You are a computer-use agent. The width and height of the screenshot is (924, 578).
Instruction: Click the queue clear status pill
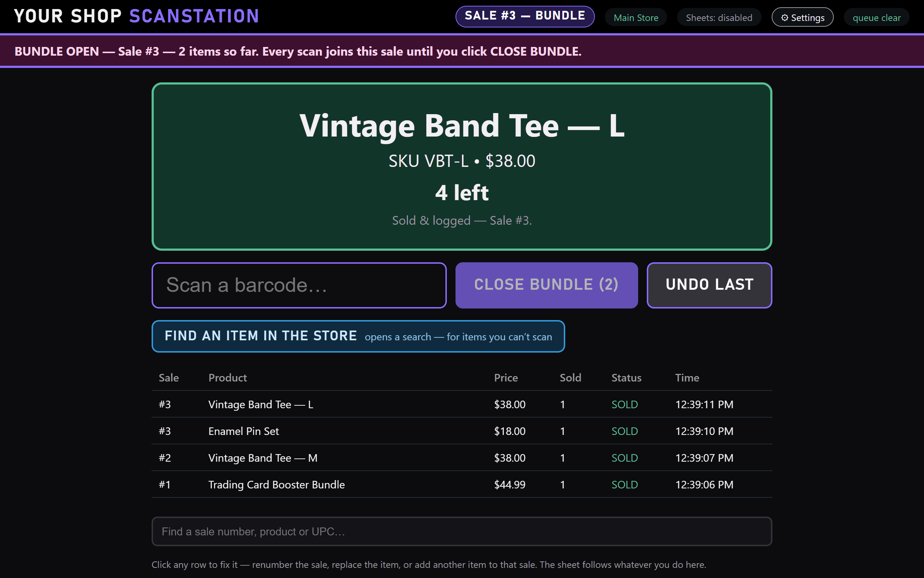(x=877, y=18)
